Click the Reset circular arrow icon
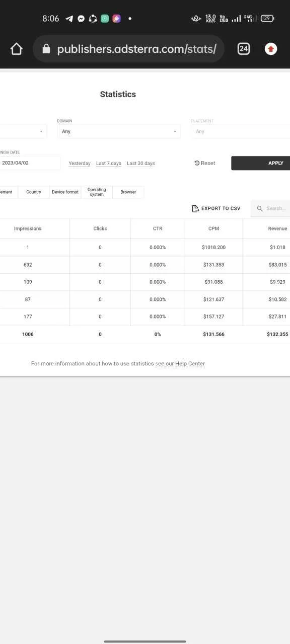 [197, 163]
